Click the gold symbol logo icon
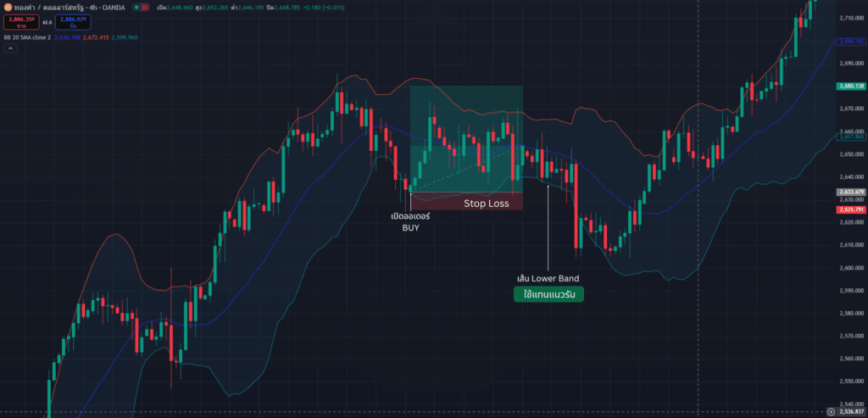 [x=8, y=8]
